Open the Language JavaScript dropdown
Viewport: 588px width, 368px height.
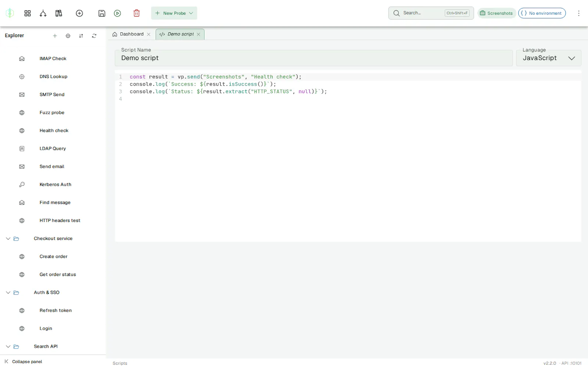click(549, 58)
